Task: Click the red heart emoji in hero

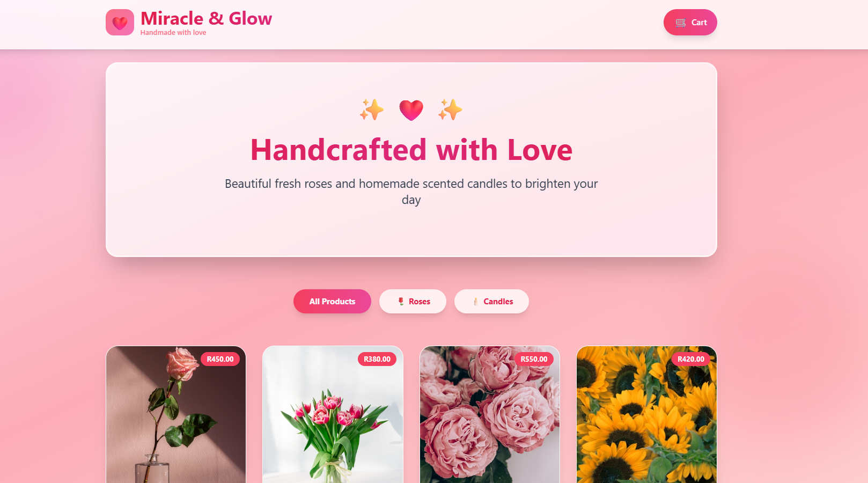Action: coord(411,110)
